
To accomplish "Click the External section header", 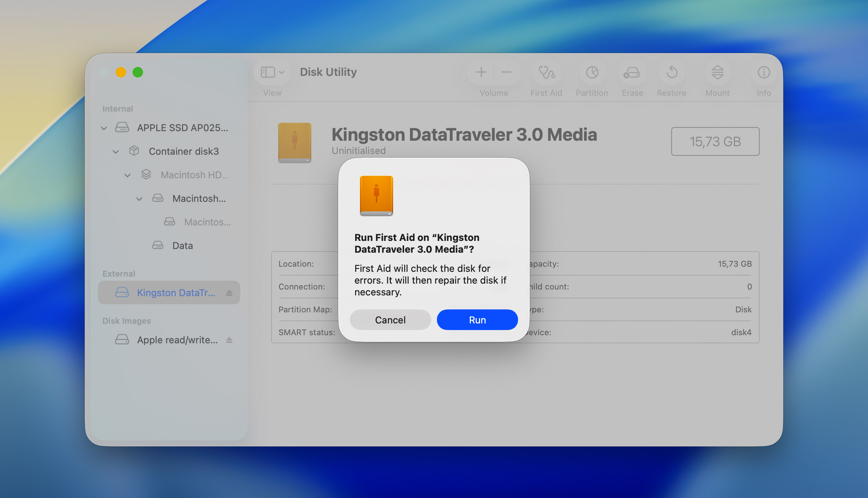I will (119, 274).
